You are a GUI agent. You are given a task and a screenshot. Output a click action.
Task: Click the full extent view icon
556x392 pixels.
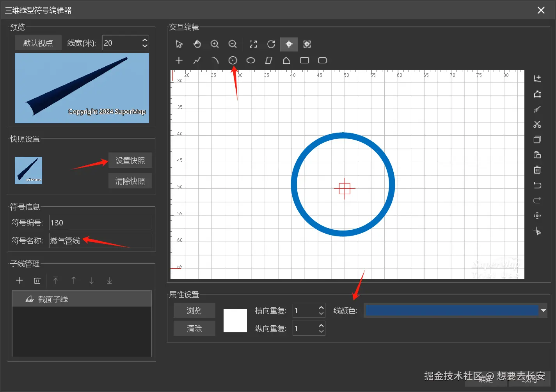pos(253,44)
